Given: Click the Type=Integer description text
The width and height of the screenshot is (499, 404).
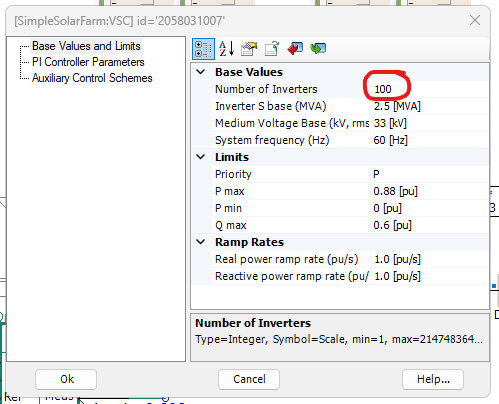Looking at the screenshot, I should [x=339, y=339].
